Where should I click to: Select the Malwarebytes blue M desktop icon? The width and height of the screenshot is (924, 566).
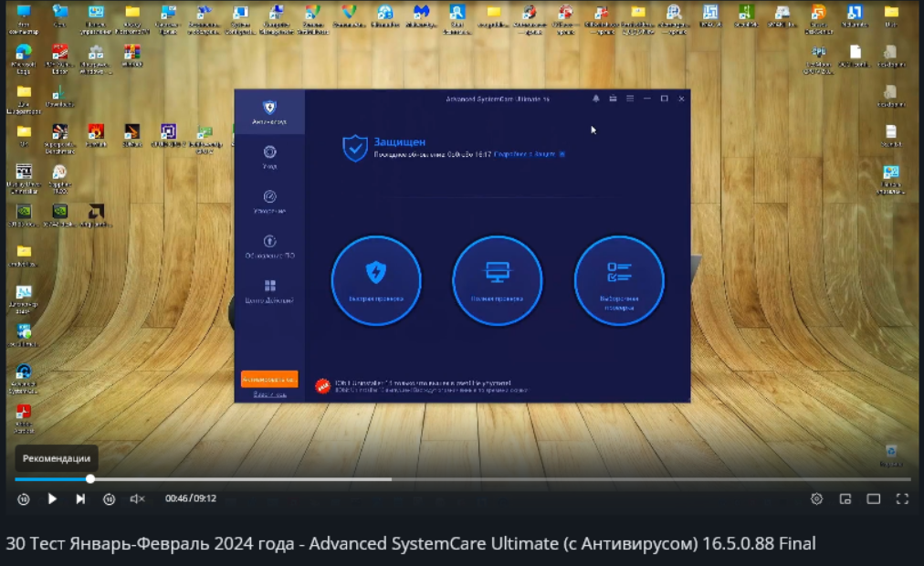(421, 16)
